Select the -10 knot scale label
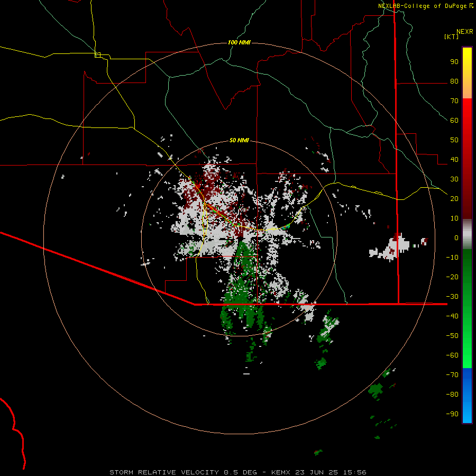476x476 pixels. 452,258
